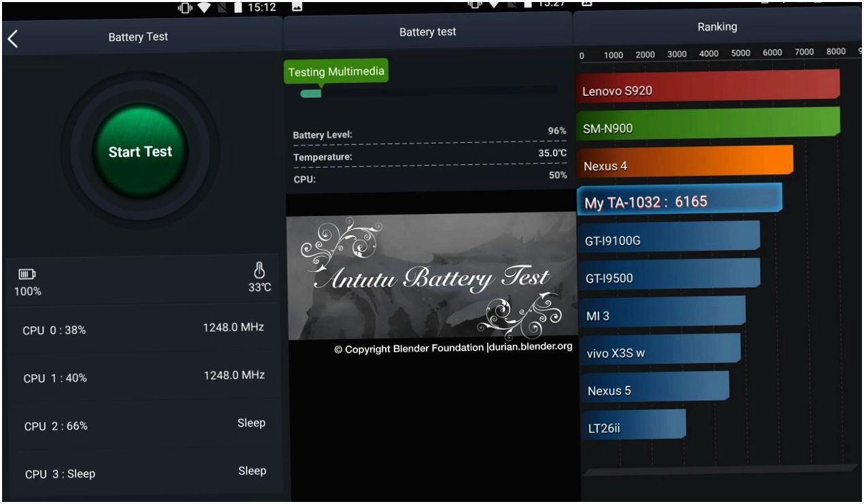This screenshot has width=864, height=504.
Task: Select the thermometer icon above 33°C
Action: coord(259,271)
